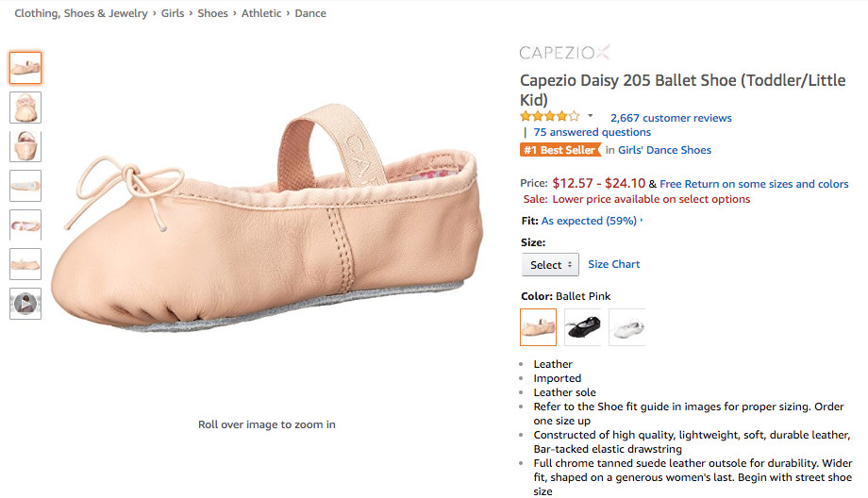This screenshot has height=498, width=868.
Task: Click the star rating icons
Action: 549,117
